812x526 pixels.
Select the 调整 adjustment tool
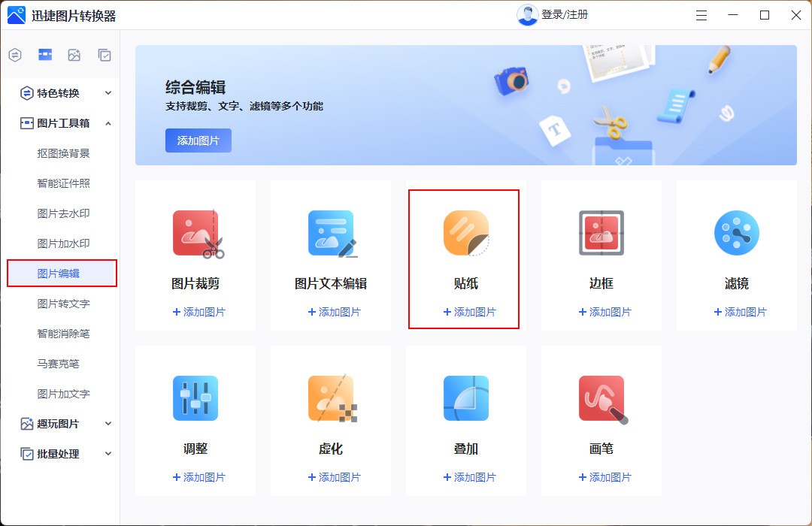[x=195, y=421]
